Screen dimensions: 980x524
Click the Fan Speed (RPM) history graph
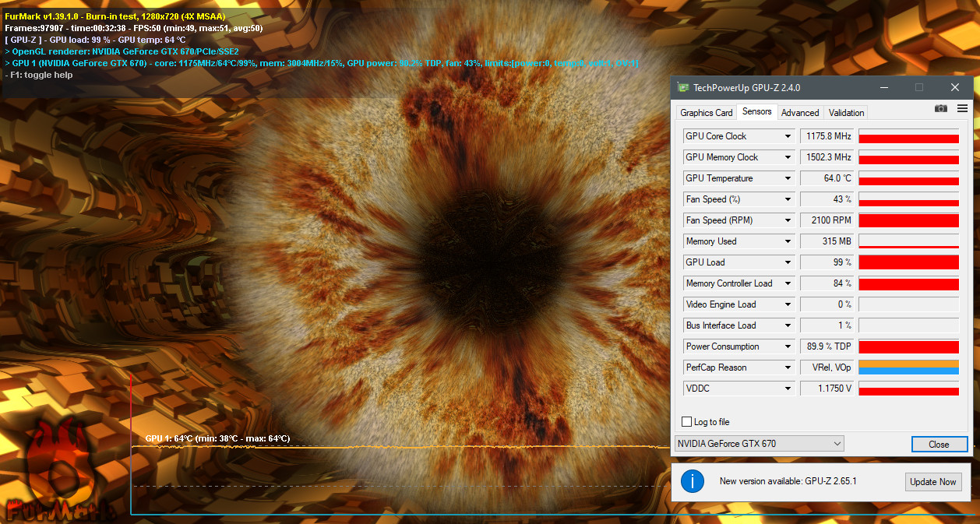[x=909, y=220]
